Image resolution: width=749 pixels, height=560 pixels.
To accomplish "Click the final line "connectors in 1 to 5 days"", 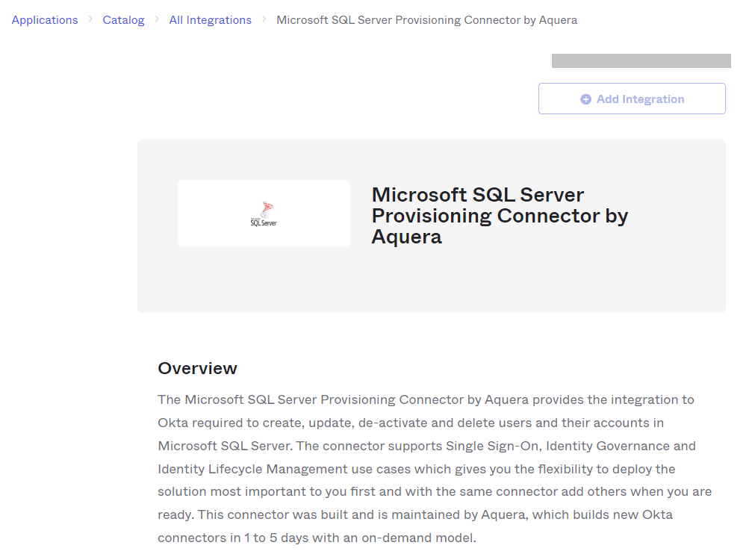I will (x=317, y=538).
